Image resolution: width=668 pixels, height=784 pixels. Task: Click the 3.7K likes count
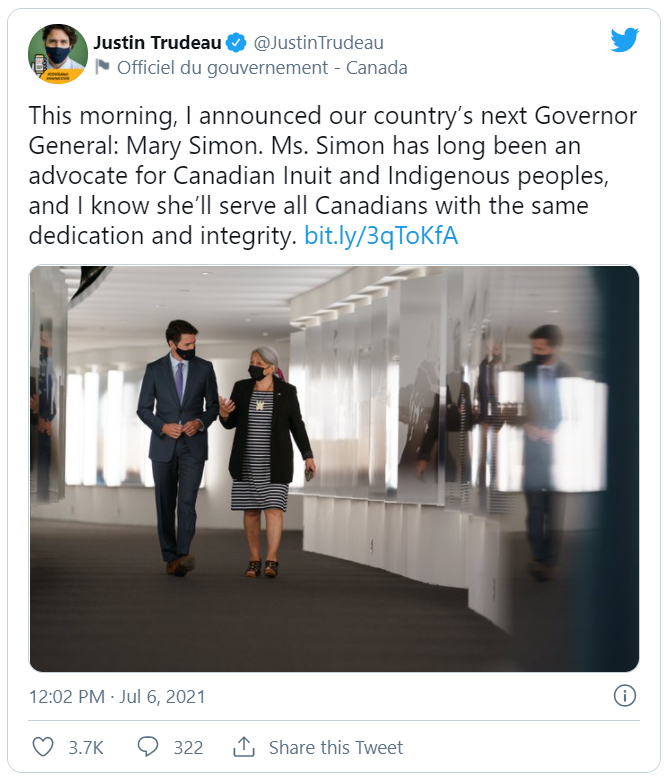pyautogui.click(x=85, y=747)
